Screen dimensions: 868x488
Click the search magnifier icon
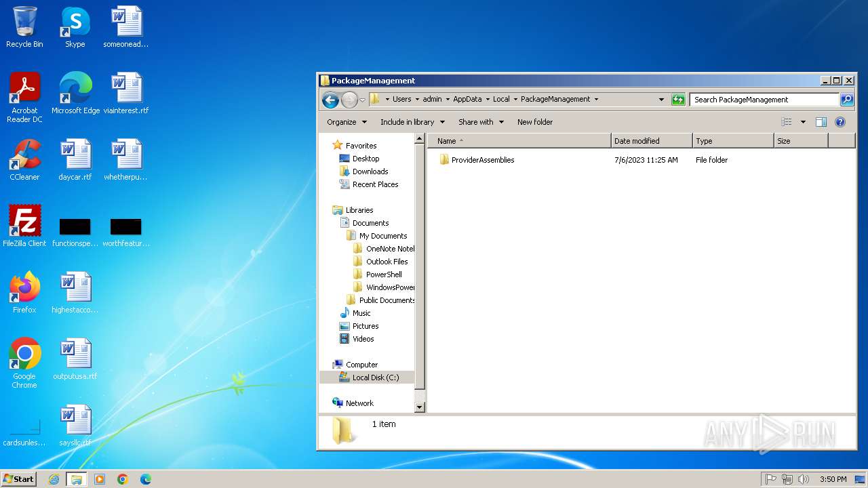(847, 100)
